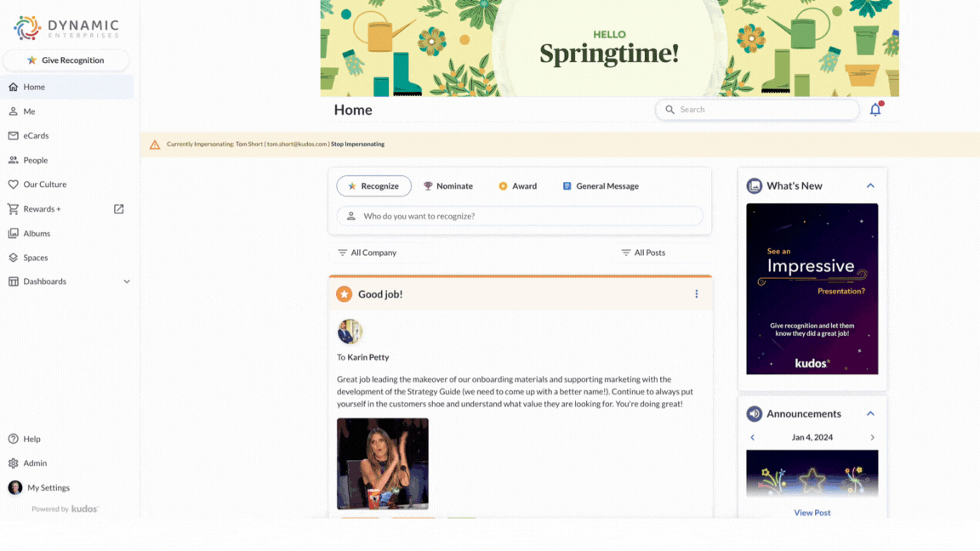Open the All Company filter

367,253
